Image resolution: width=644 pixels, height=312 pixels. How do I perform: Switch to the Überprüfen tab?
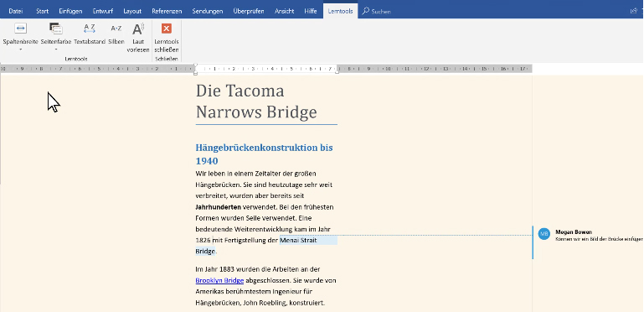[249, 11]
